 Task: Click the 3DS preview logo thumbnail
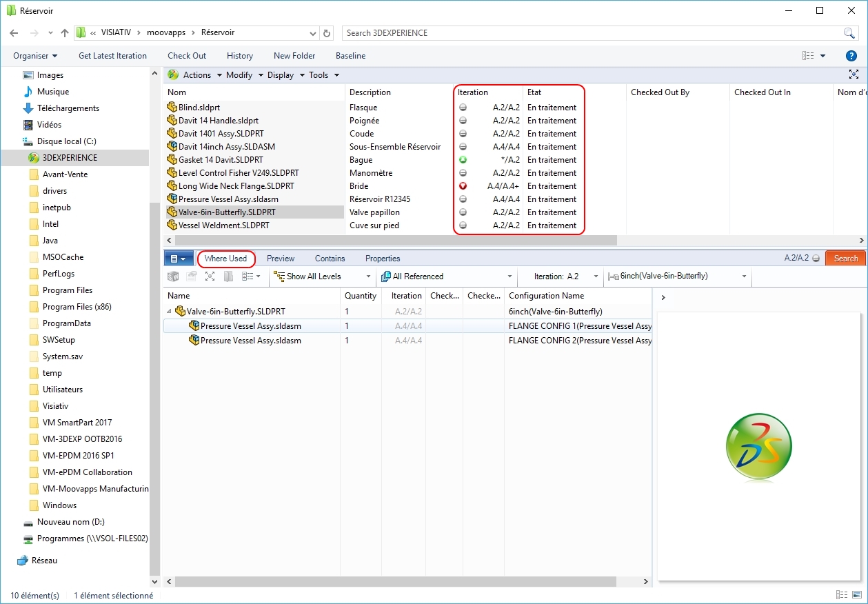tap(759, 447)
